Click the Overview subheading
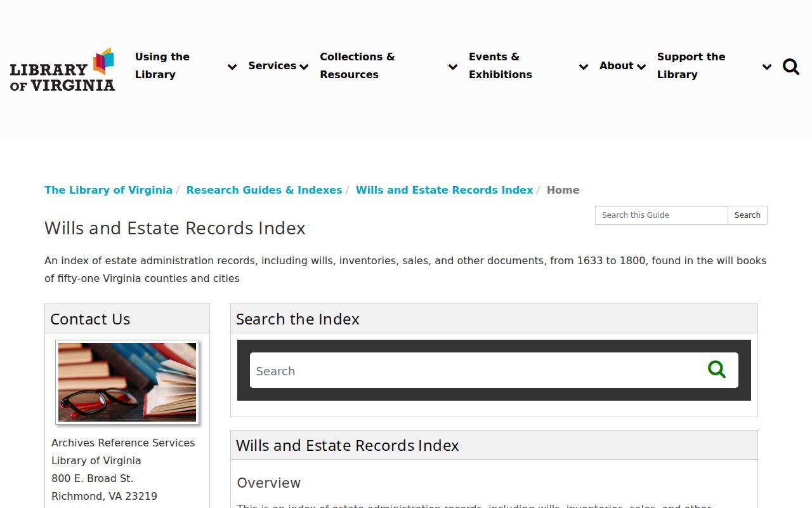The height and width of the screenshot is (508, 812). click(x=269, y=483)
